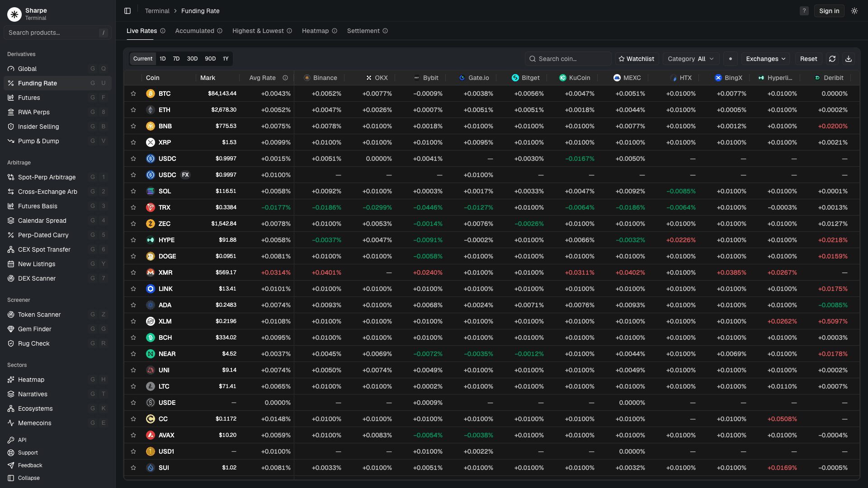The width and height of the screenshot is (868, 488).
Task: Sort by the Mark column header
Action: click(x=208, y=78)
